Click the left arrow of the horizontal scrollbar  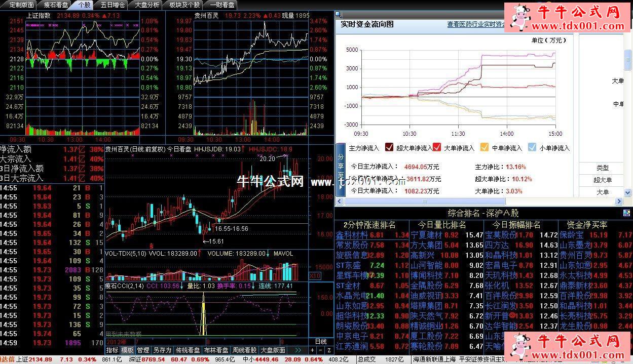(x=339, y=201)
